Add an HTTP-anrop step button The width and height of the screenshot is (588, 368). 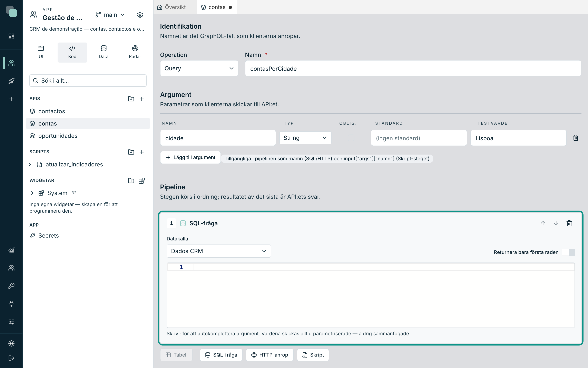pos(269,355)
